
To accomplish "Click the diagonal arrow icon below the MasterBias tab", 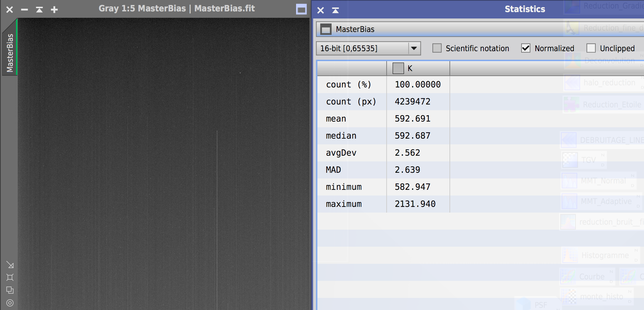I will tap(10, 265).
